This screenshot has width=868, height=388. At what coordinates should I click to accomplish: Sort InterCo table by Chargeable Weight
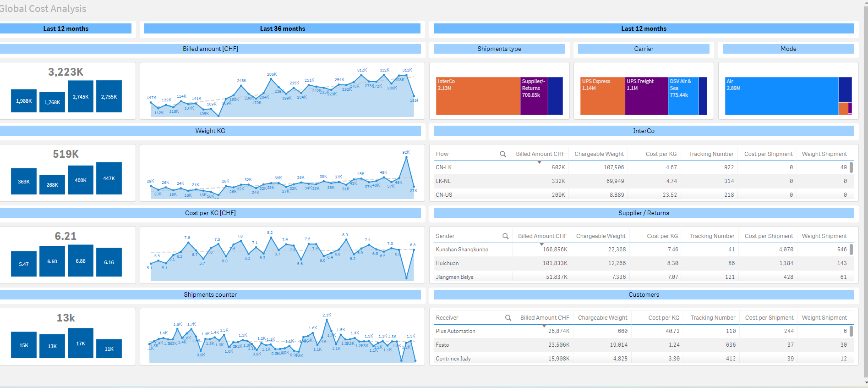(x=599, y=154)
